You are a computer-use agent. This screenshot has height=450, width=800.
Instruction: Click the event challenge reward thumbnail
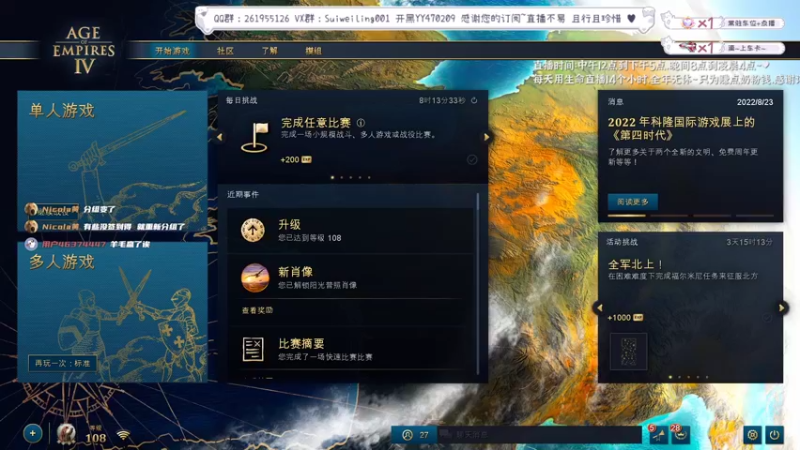coord(629,351)
